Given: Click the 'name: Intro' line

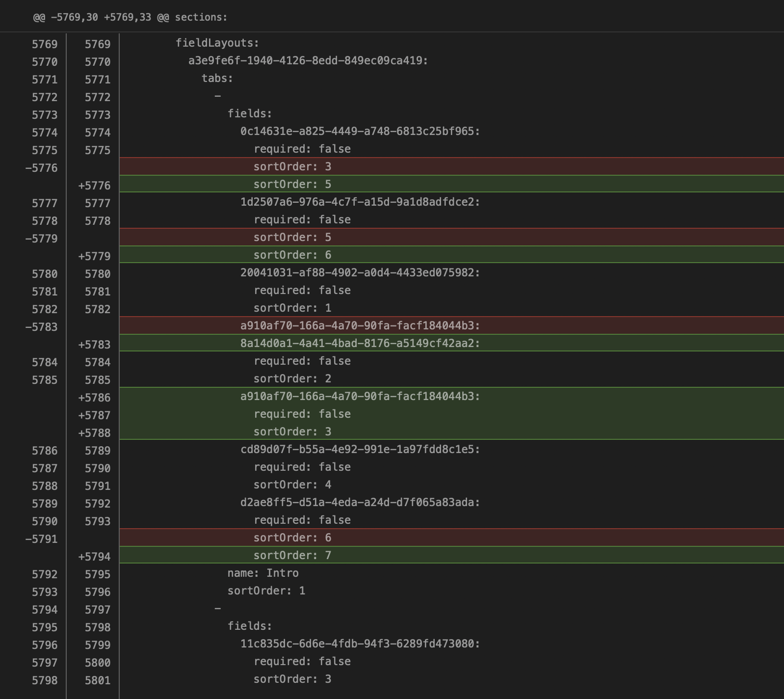Looking at the screenshot, I should pos(263,573).
